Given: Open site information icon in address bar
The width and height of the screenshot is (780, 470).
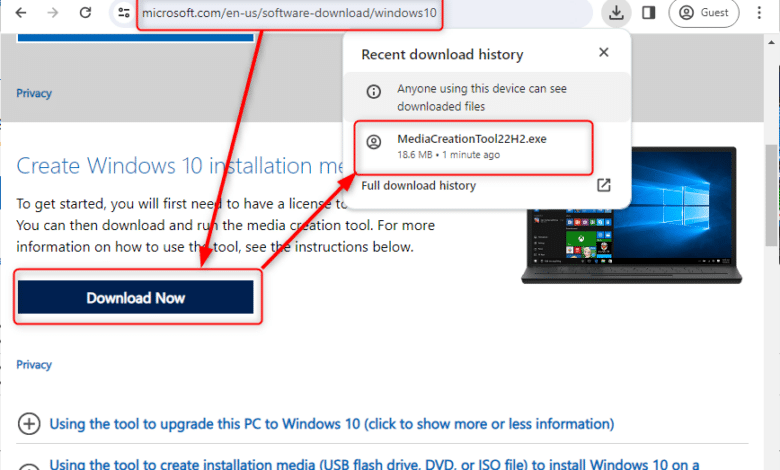Looking at the screenshot, I should [123, 12].
